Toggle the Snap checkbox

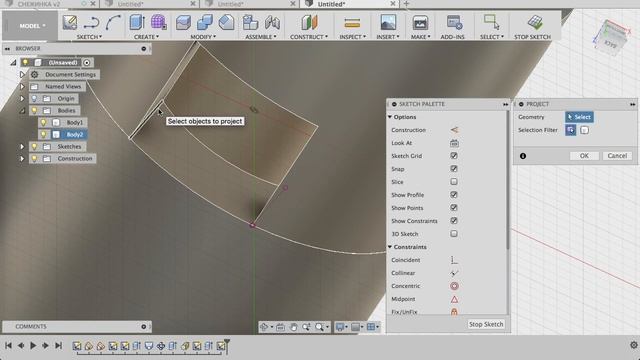click(x=454, y=169)
